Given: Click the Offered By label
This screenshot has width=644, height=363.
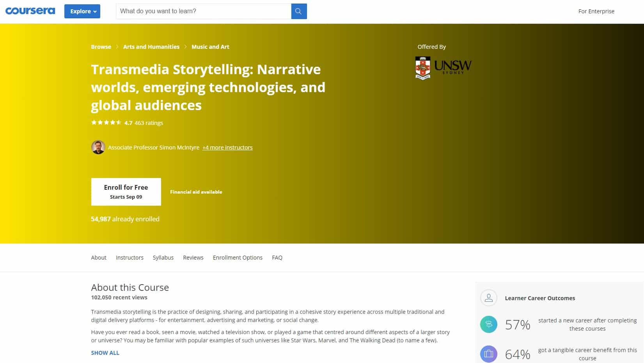Looking at the screenshot, I should [431, 47].
